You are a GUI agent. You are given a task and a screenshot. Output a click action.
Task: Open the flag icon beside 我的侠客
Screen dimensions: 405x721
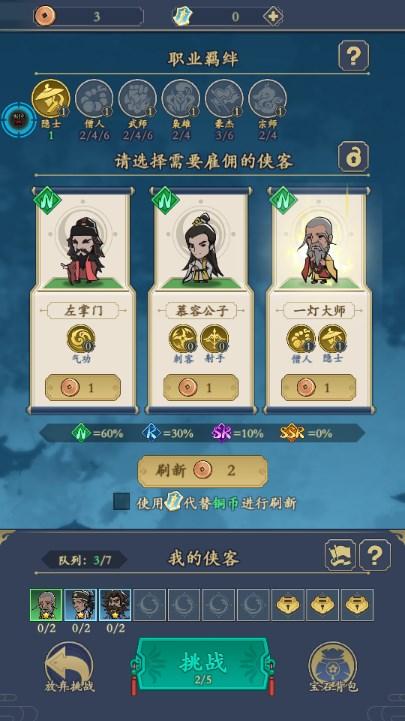point(341,555)
